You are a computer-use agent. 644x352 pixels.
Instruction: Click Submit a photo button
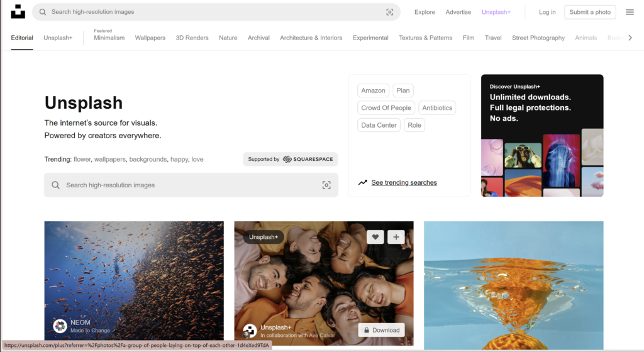(590, 12)
